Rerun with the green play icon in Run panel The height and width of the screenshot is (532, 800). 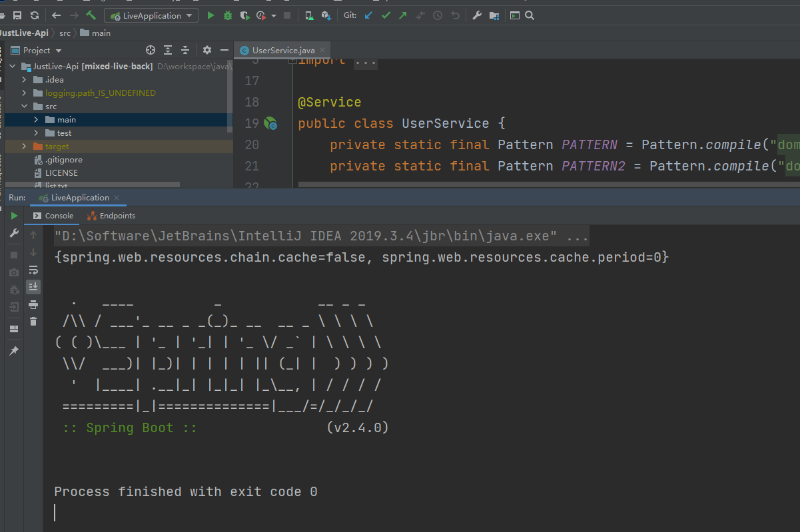point(14,216)
